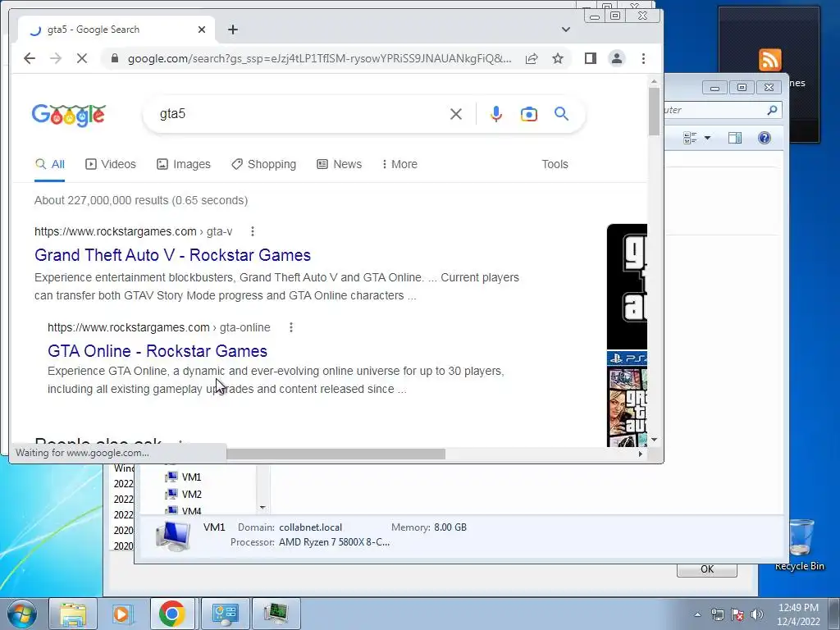840x630 pixels.
Task: Open Explorer help question mark
Action: [765, 138]
